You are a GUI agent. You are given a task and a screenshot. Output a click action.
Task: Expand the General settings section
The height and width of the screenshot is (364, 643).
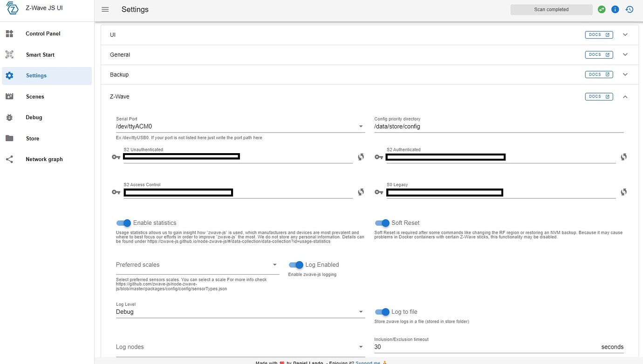click(625, 54)
